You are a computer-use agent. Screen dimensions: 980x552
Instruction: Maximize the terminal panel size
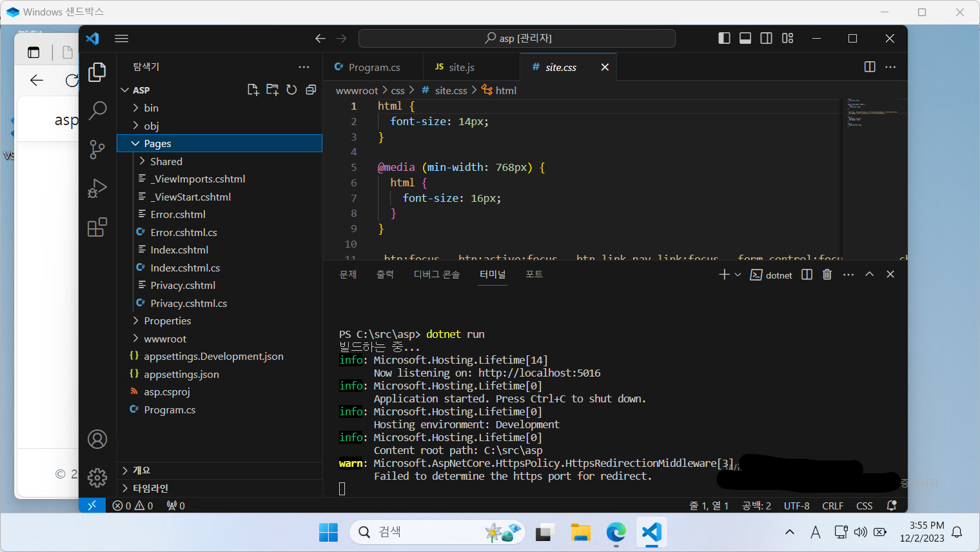(x=869, y=275)
